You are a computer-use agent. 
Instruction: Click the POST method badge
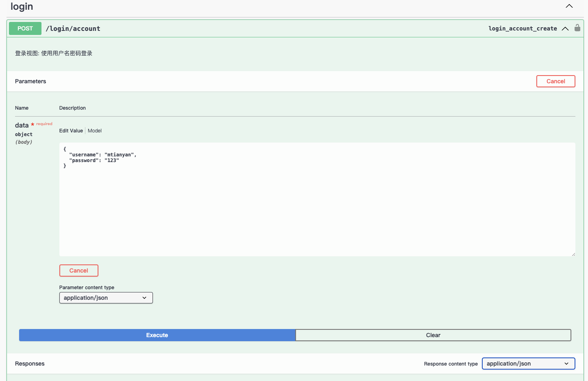[x=25, y=28]
